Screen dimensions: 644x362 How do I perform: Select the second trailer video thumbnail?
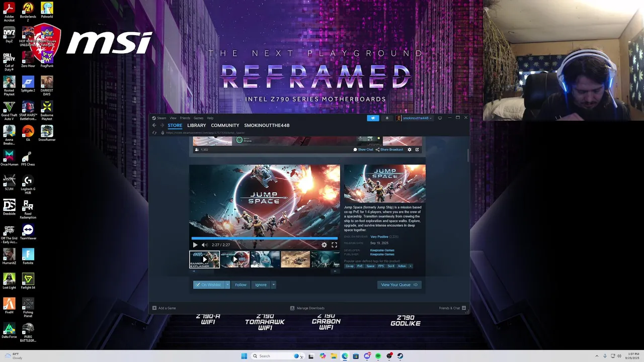[x=235, y=259]
